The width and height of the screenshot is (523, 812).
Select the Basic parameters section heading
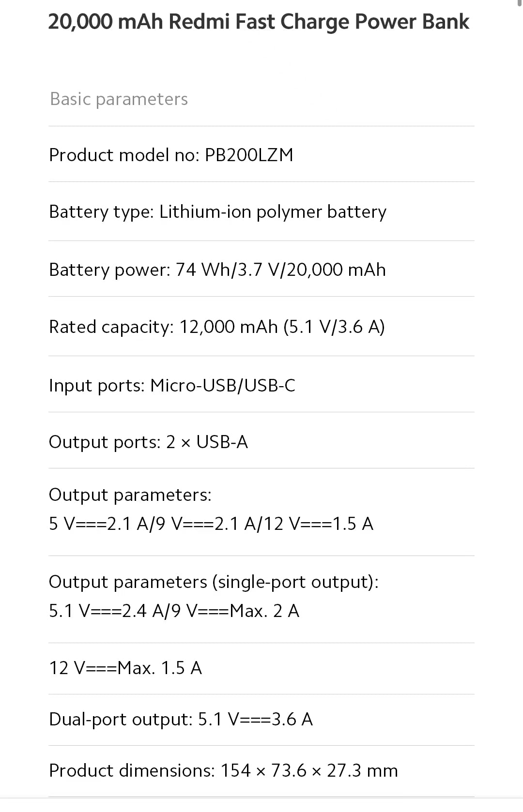pyautogui.click(x=119, y=99)
